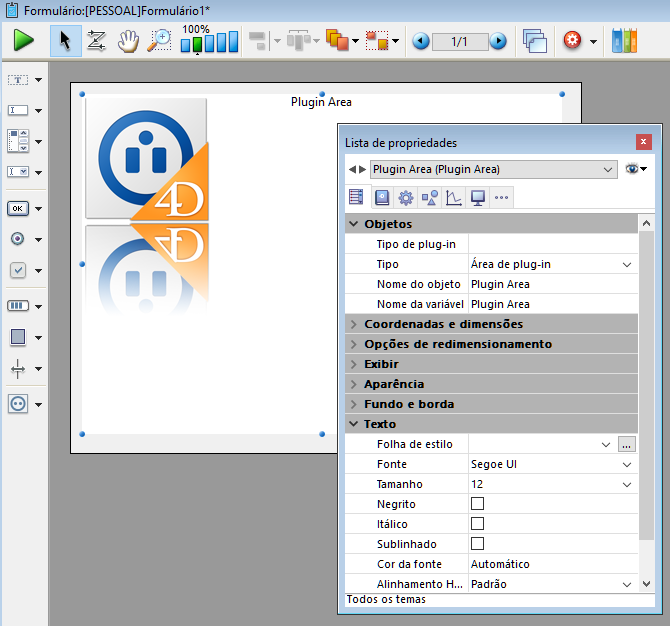This screenshot has height=626, width=670.
Task: Select the magnifier zoom tool
Action: 159,41
